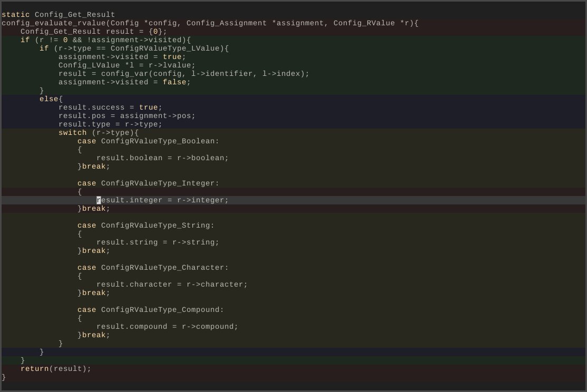
Task: Click 'result.pos = assignment->pos;' line
Action: tap(127, 116)
